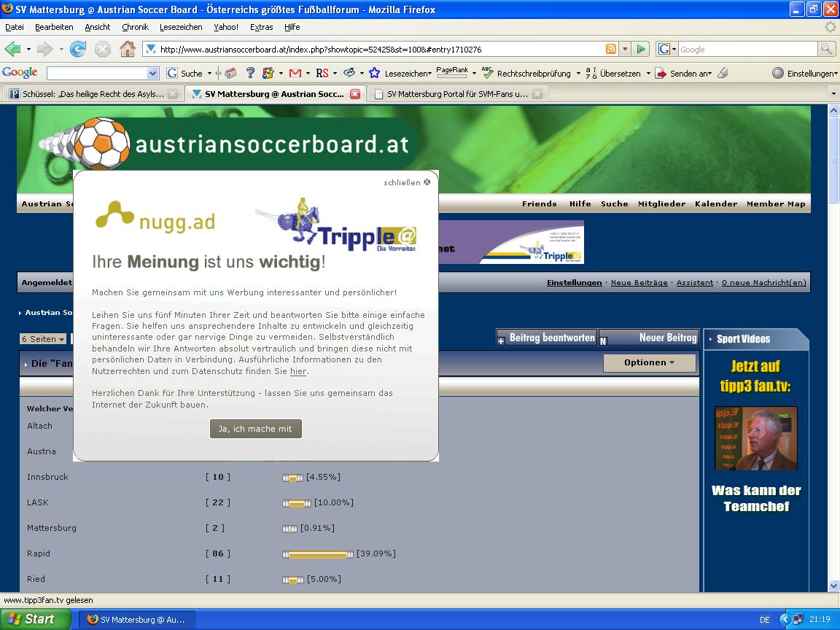The height and width of the screenshot is (630, 840).
Task: Click the Ja, ich mache mit button
Action: tap(255, 429)
